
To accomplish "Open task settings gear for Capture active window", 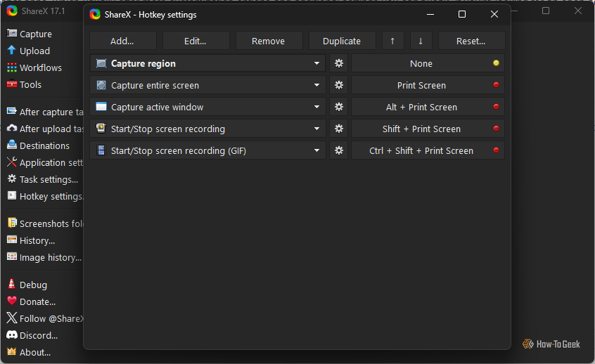I will point(339,107).
